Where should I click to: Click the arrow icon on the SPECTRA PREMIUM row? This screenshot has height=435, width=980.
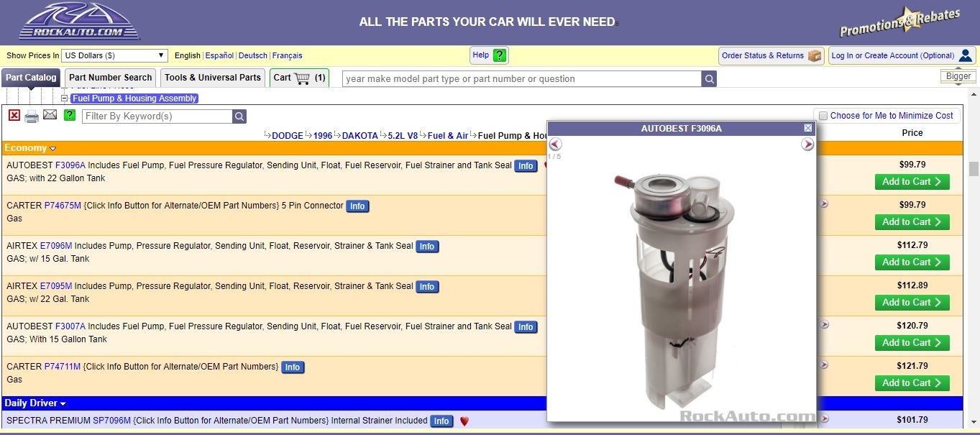[x=824, y=418]
